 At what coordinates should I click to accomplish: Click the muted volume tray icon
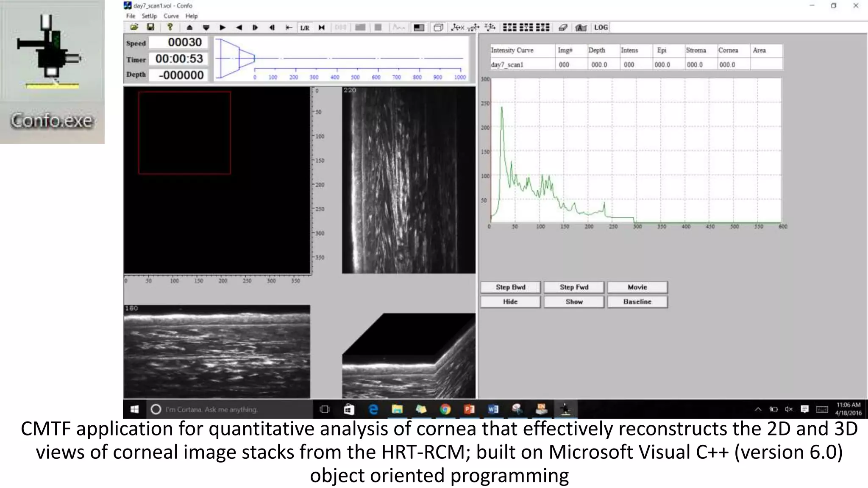[x=789, y=409]
